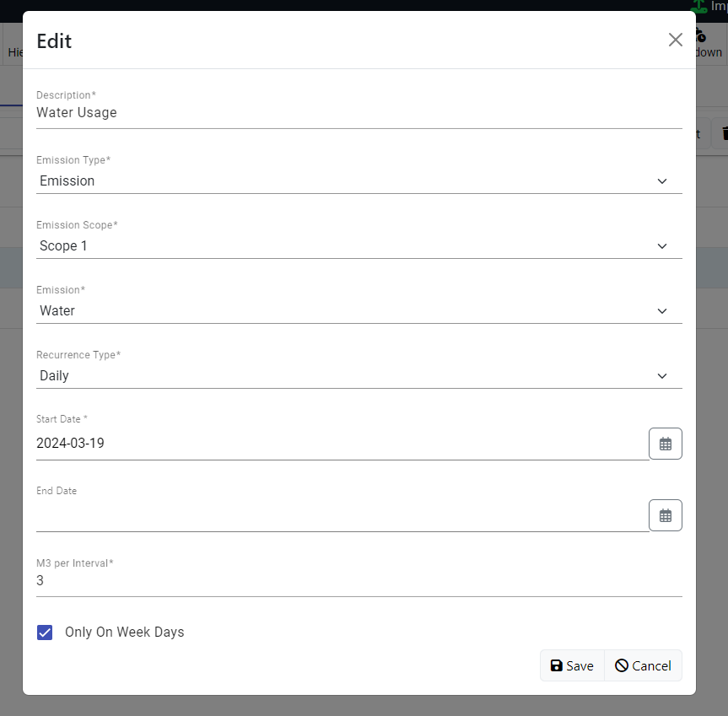Click into the empty End Date field
The height and width of the screenshot is (716, 728).
click(x=342, y=515)
